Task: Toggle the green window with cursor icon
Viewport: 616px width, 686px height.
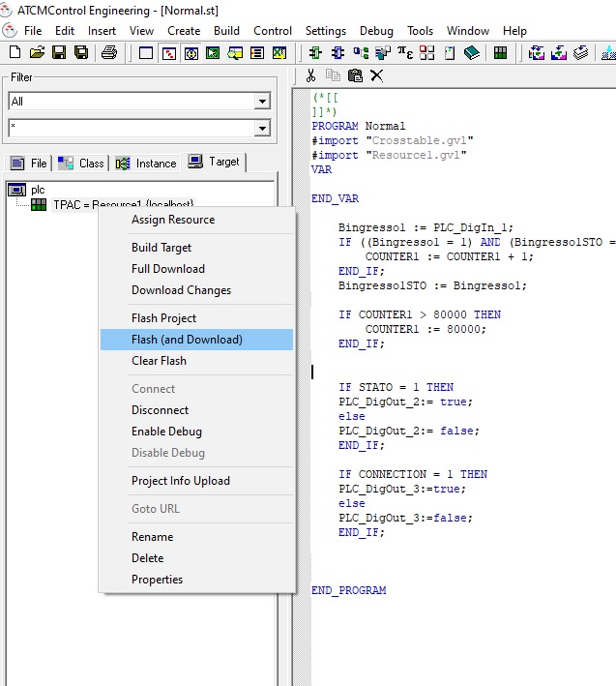Action: coord(213,53)
